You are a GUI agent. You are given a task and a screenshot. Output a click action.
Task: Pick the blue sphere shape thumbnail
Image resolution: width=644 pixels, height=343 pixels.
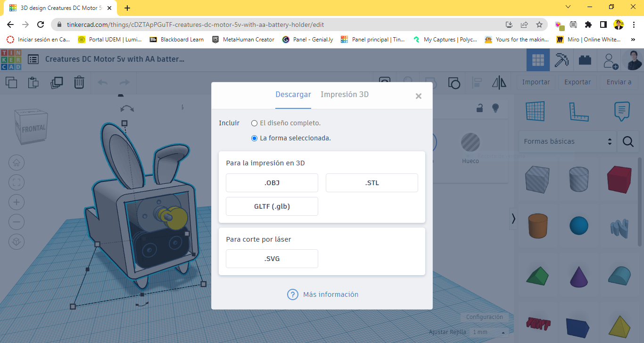[x=578, y=226]
